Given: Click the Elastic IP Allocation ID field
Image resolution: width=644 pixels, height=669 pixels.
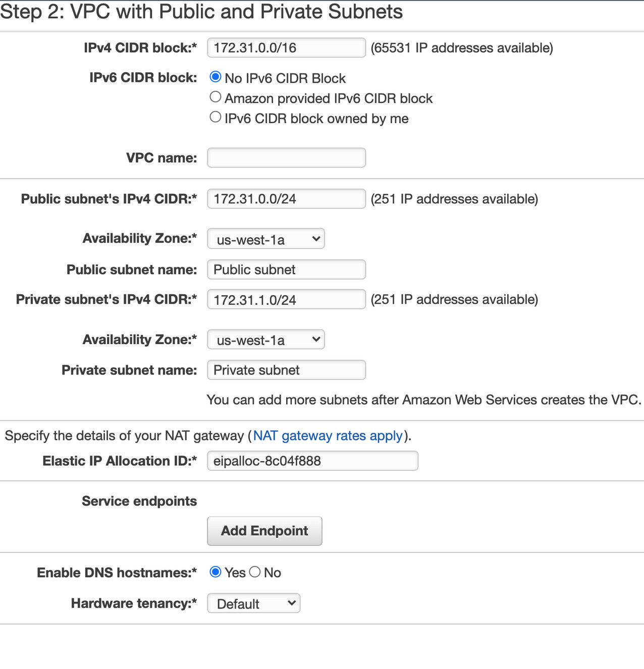Looking at the screenshot, I should (312, 461).
